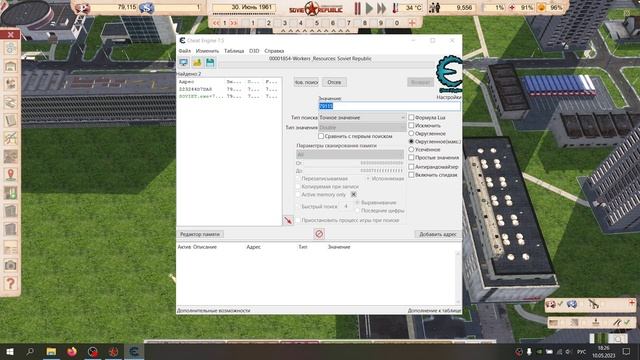The height and width of the screenshot is (360, 640).
Task: Click the population people icon in top bar
Action: [x=434, y=7]
